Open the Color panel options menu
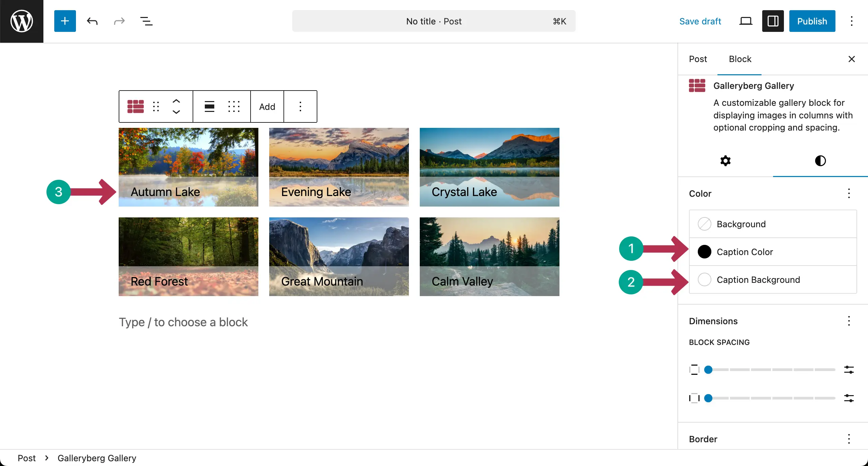The height and width of the screenshot is (466, 868). pos(849,193)
